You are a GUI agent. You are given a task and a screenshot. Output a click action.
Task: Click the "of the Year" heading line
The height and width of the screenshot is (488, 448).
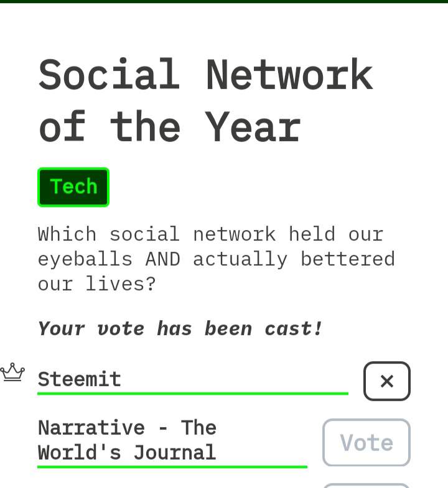pyautogui.click(x=170, y=127)
